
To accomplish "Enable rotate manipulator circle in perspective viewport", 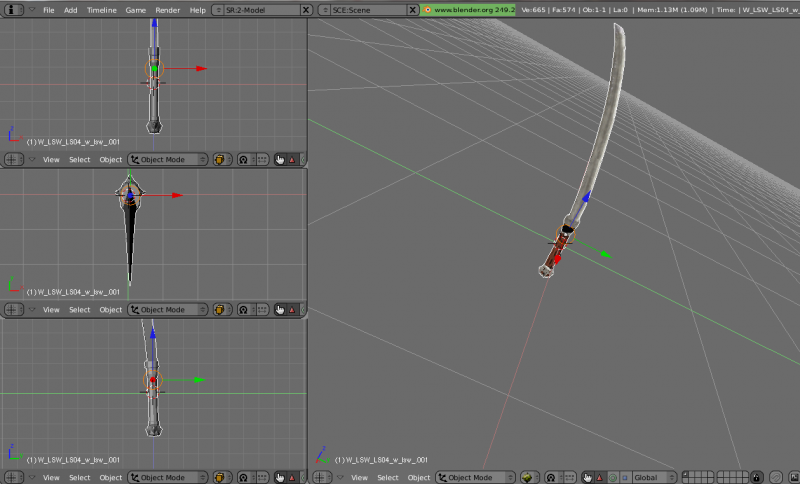I will pos(612,477).
